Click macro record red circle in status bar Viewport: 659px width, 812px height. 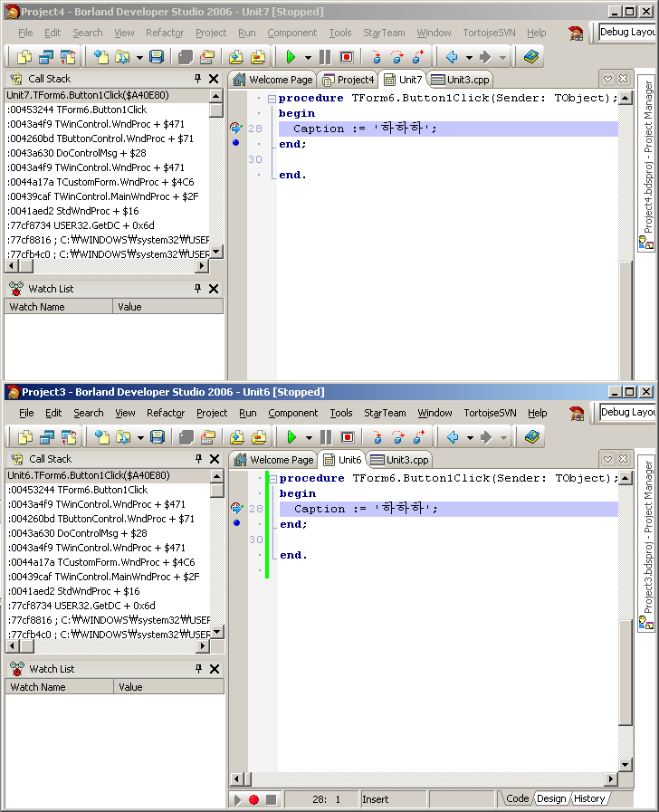[x=253, y=799]
